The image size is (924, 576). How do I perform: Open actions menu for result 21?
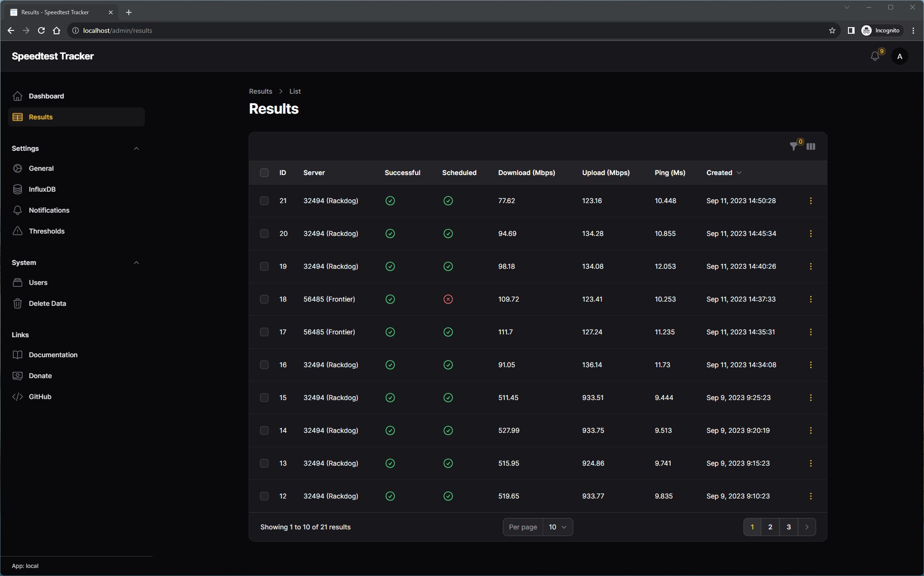pyautogui.click(x=811, y=201)
